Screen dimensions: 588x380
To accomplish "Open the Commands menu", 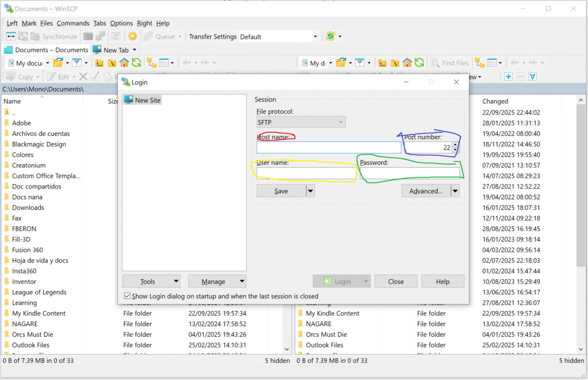I will pos(73,23).
